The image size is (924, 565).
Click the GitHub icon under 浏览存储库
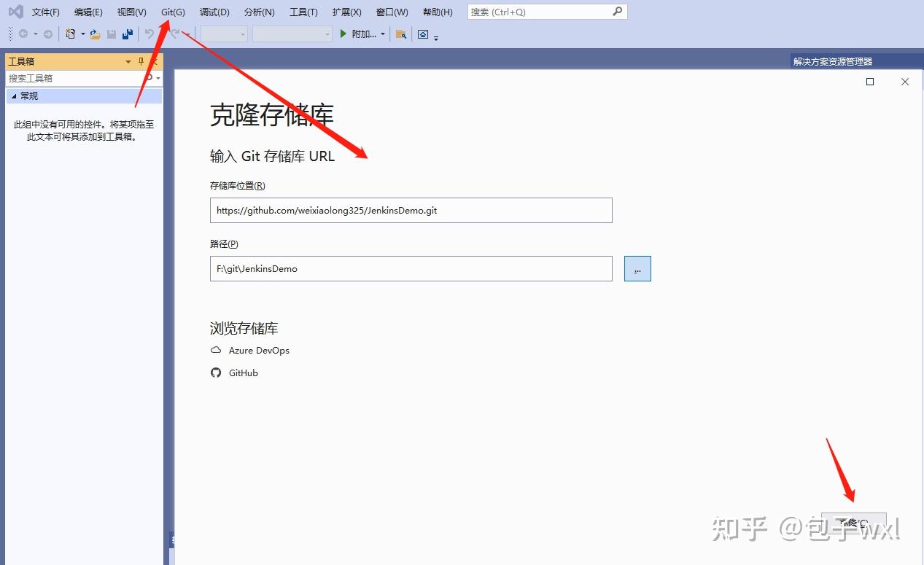point(216,373)
